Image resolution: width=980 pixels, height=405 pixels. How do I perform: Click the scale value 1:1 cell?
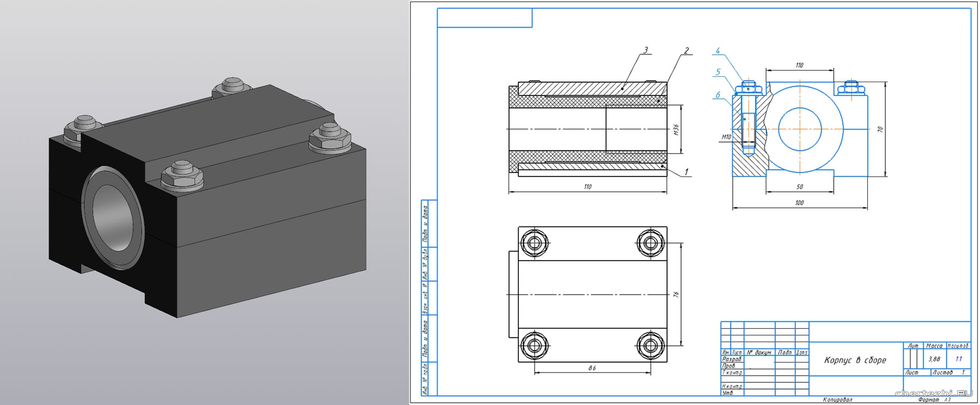[x=958, y=359]
